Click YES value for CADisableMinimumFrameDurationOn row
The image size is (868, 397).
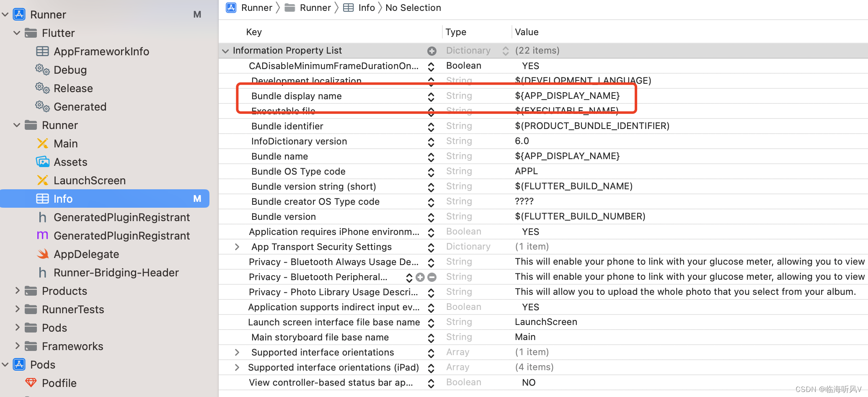(x=530, y=66)
